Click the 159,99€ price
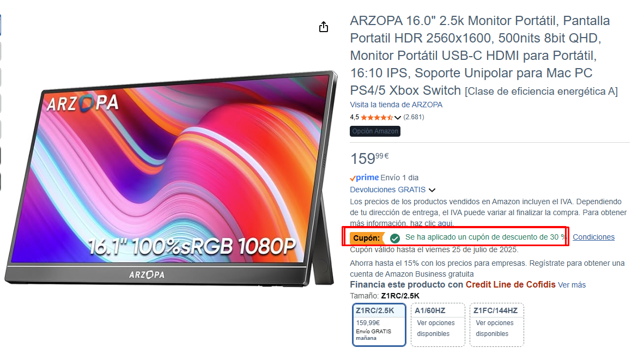 (369, 158)
